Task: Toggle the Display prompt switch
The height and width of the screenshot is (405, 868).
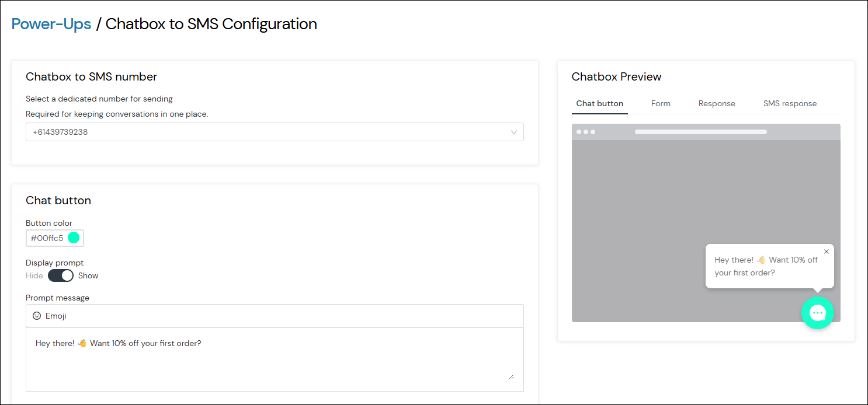Action: tap(61, 275)
